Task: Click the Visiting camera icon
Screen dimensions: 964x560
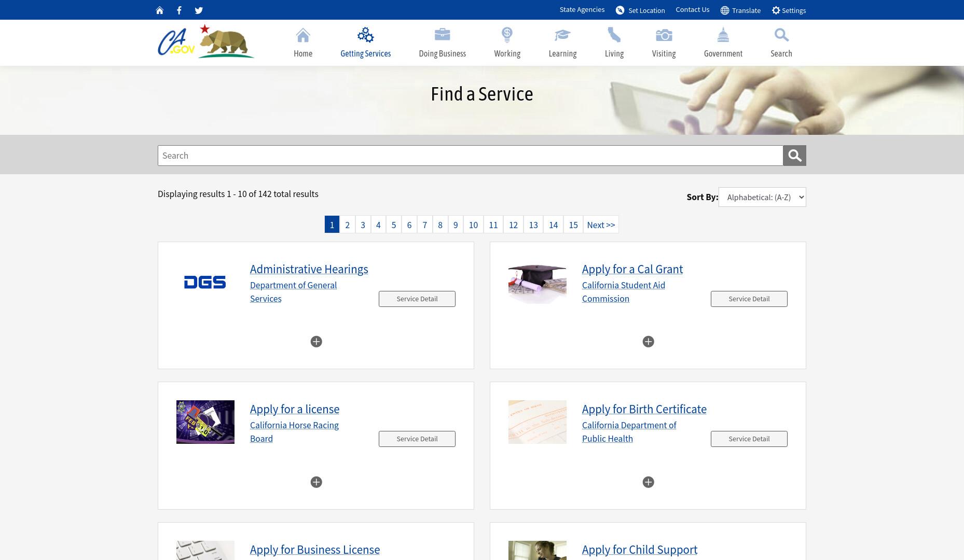Action: coord(664,35)
